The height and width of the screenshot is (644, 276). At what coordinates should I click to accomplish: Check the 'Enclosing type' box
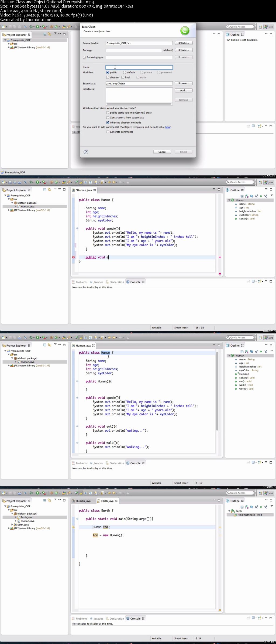84,57
